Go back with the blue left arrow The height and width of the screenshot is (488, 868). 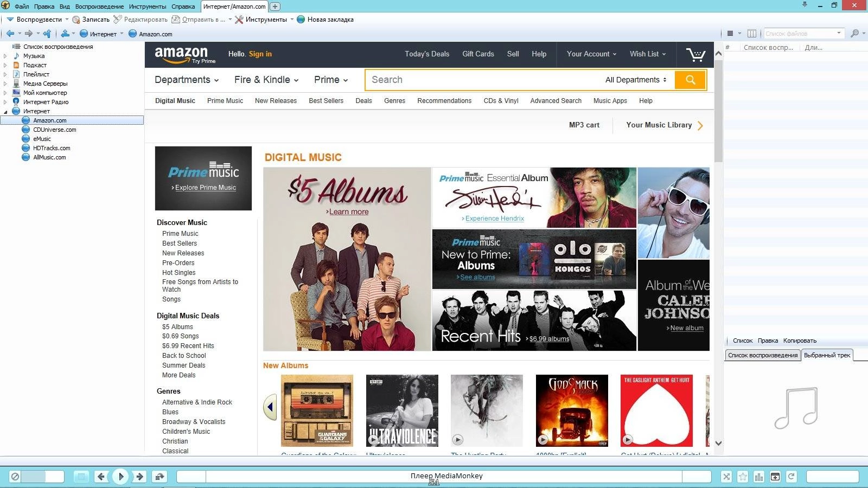(10, 34)
